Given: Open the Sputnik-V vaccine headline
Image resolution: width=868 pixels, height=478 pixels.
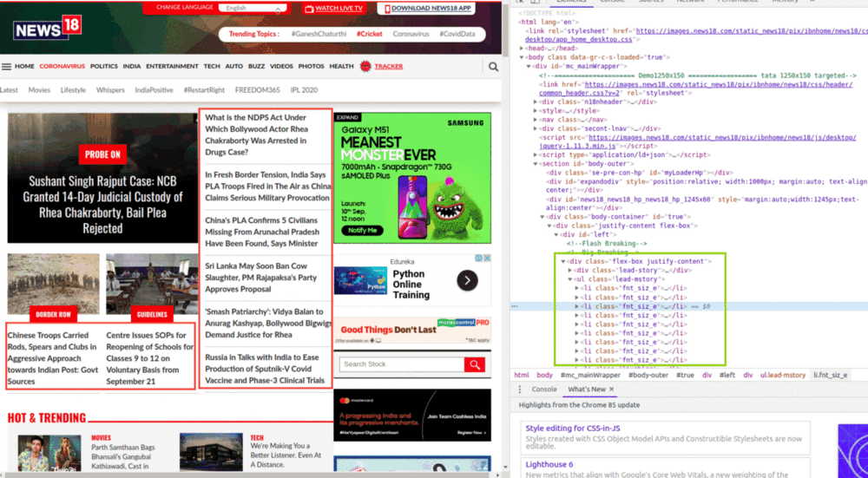Looking at the screenshot, I should pyautogui.click(x=265, y=369).
